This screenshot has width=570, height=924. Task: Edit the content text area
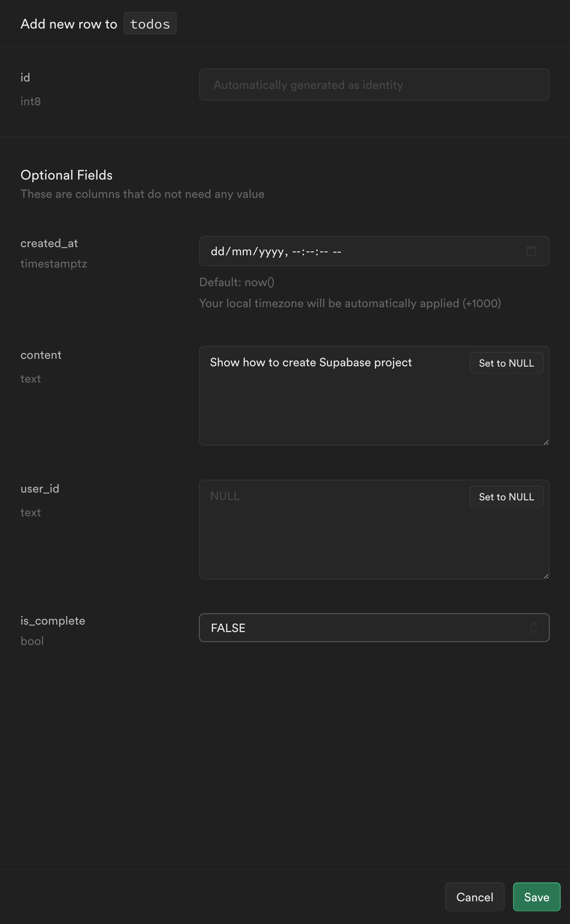[x=374, y=395]
